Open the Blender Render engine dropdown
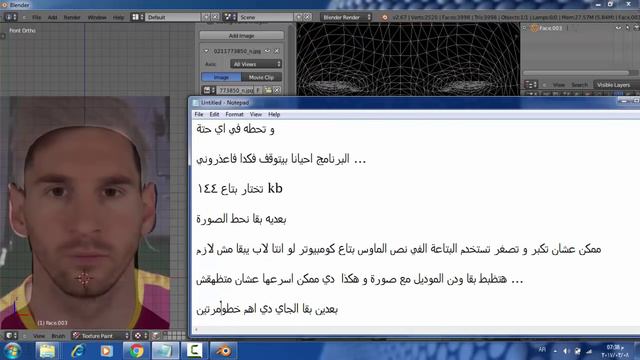 (346, 17)
